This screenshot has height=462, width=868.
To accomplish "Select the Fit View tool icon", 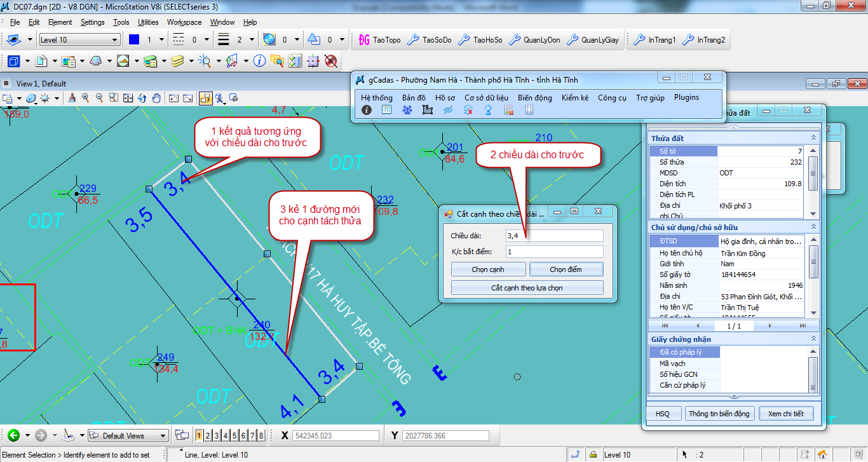I will (128, 98).
